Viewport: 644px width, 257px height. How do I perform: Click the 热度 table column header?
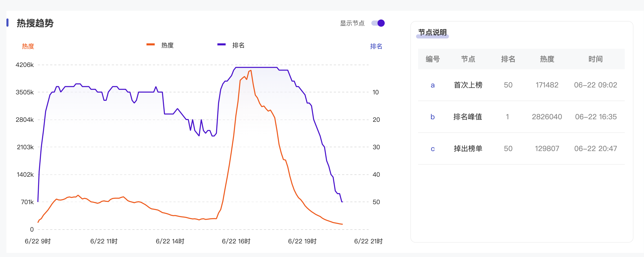547,59
